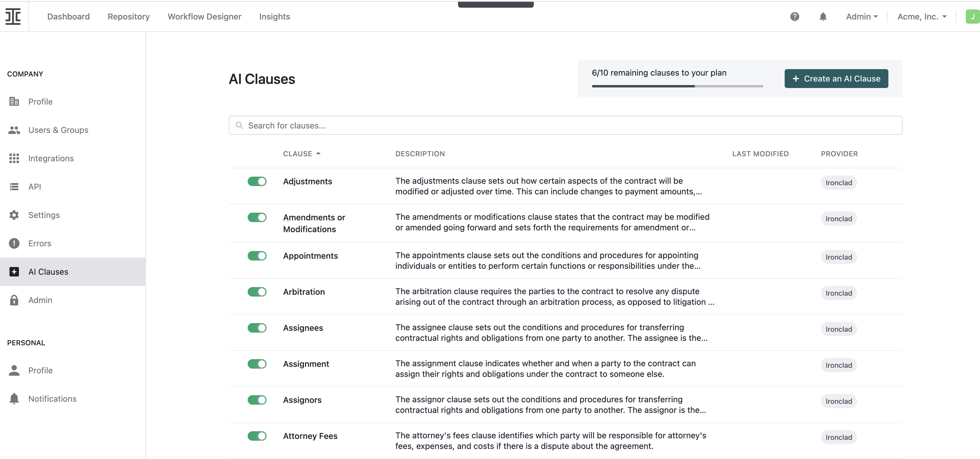Viewport: 980px width, 459px height.
Task: Toggle the Arbitration clause switch
Action: (257, 292)
